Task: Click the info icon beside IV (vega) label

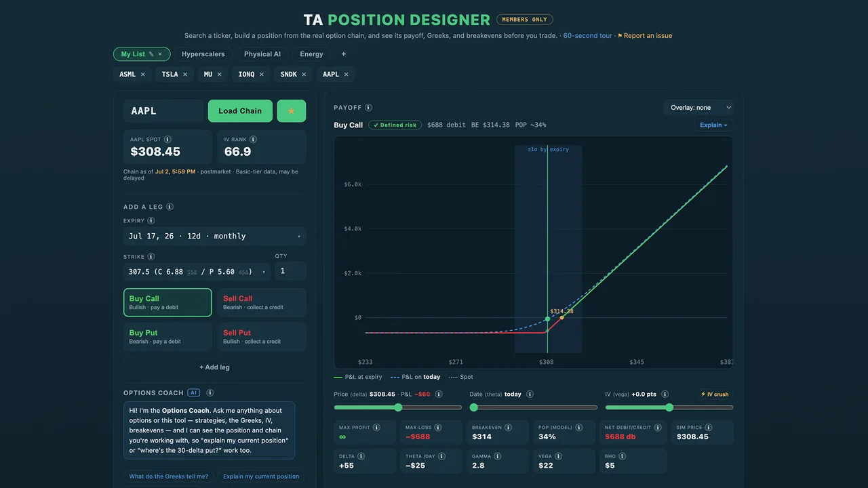Action: pos(665,394)
